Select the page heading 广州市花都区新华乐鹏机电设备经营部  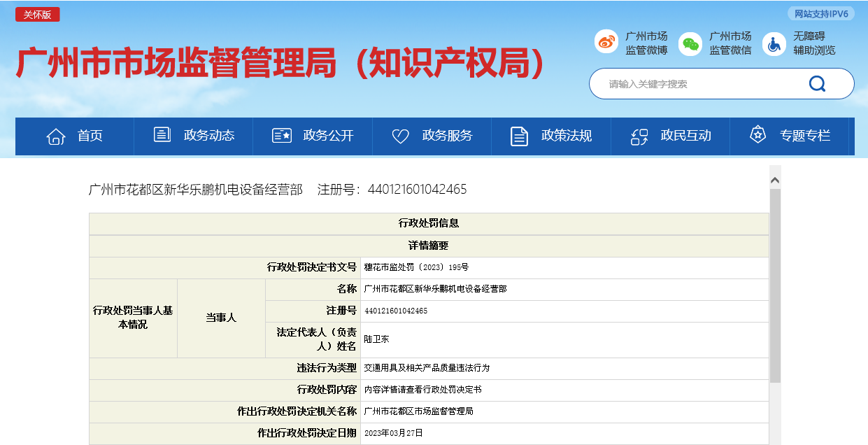[x=196, y=190]
